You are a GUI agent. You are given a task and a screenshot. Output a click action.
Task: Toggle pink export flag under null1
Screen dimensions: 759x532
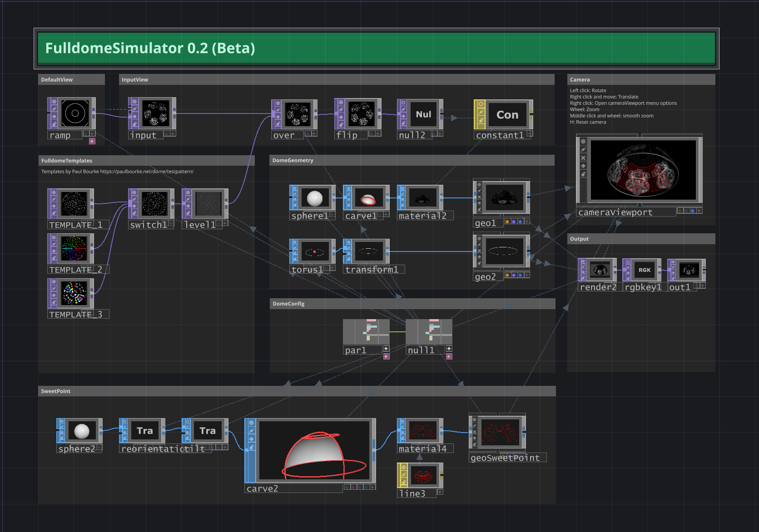449,356
